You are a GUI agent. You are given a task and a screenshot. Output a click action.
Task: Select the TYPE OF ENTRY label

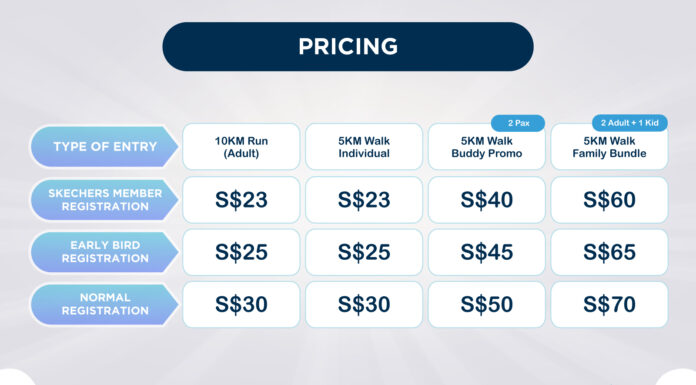click(104, 147)
